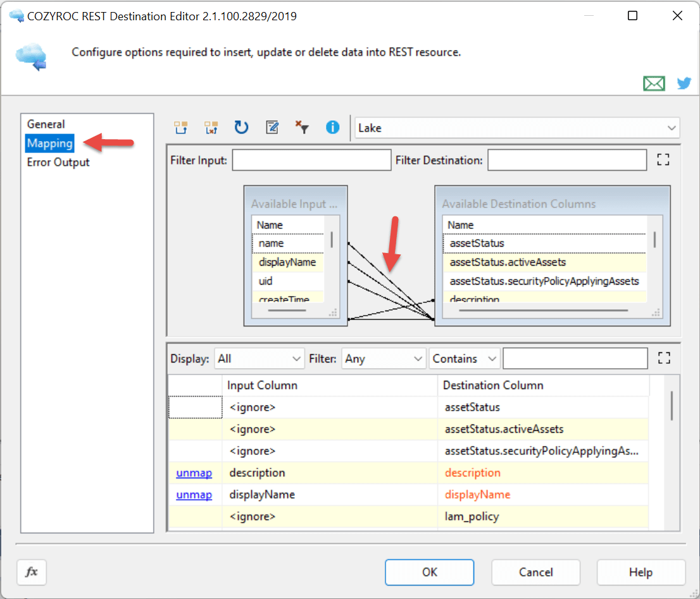Select 'uid' in Available Input columns
This screenshot has width=700, height=599.
click(288, 281)
